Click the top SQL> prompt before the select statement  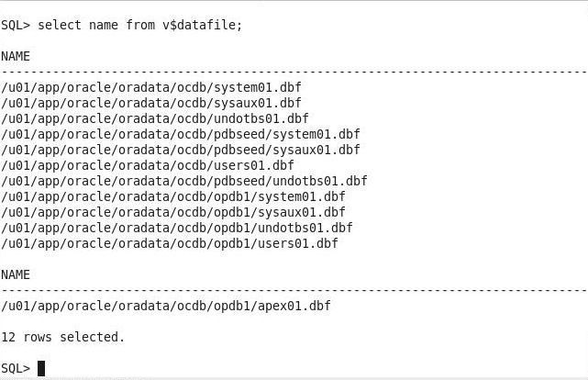click(x=16, y=25)
